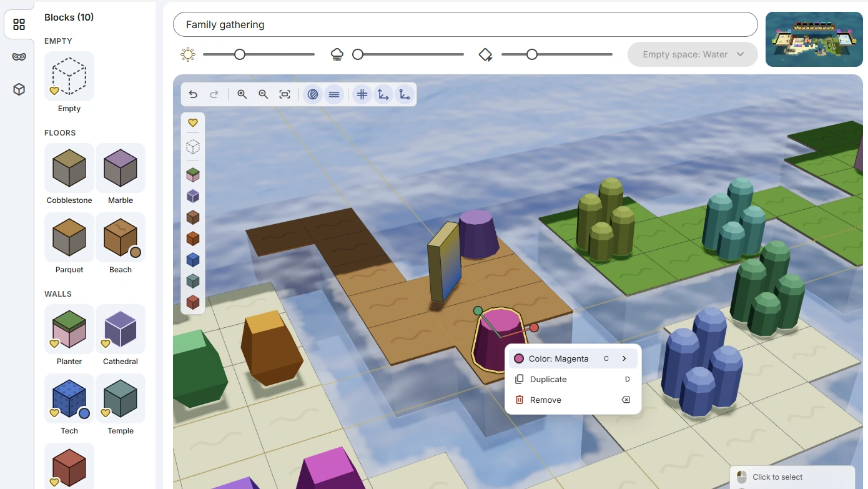This screenshot has width=868, height=489.
Task: Toggle the axes button with the end dot
Action: [x=404, y=94]
